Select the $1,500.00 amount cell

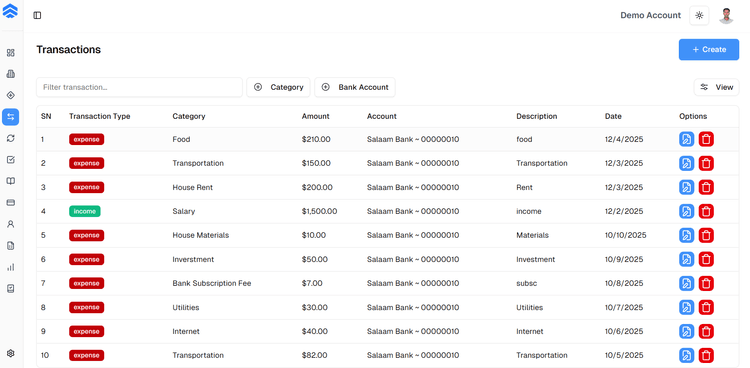pos(320,211)
